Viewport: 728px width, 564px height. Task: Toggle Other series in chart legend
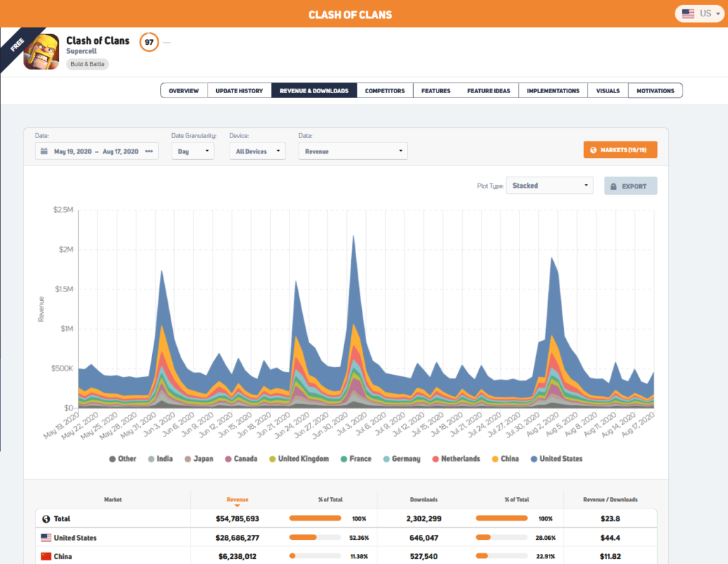point(122,459)
